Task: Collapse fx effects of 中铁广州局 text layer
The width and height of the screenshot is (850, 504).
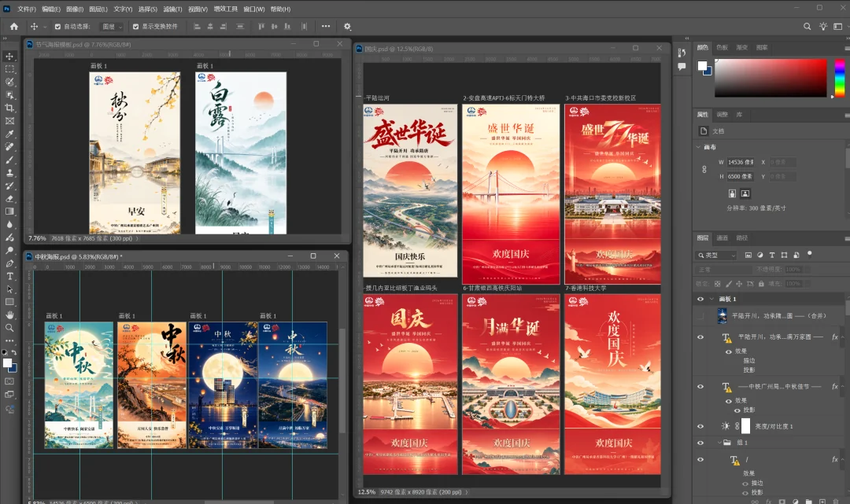Action: click(x=842, y=387)
